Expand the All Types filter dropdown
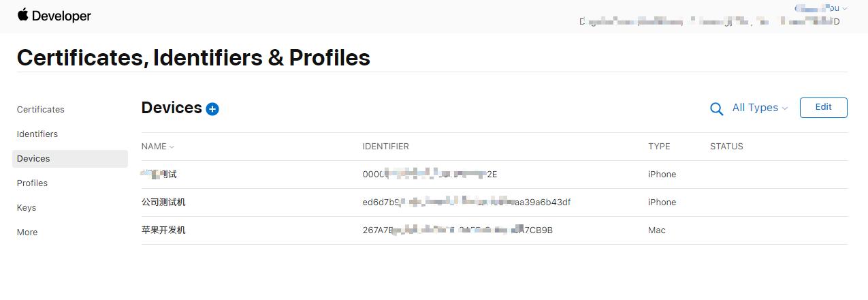This screenshot has width=868, height=300. [x=760, y=108]
